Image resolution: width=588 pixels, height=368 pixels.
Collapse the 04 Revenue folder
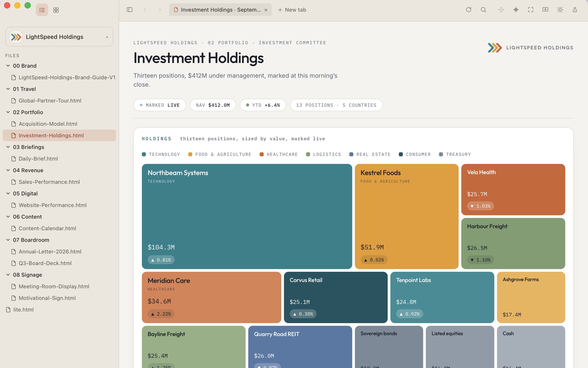(8, 170)
